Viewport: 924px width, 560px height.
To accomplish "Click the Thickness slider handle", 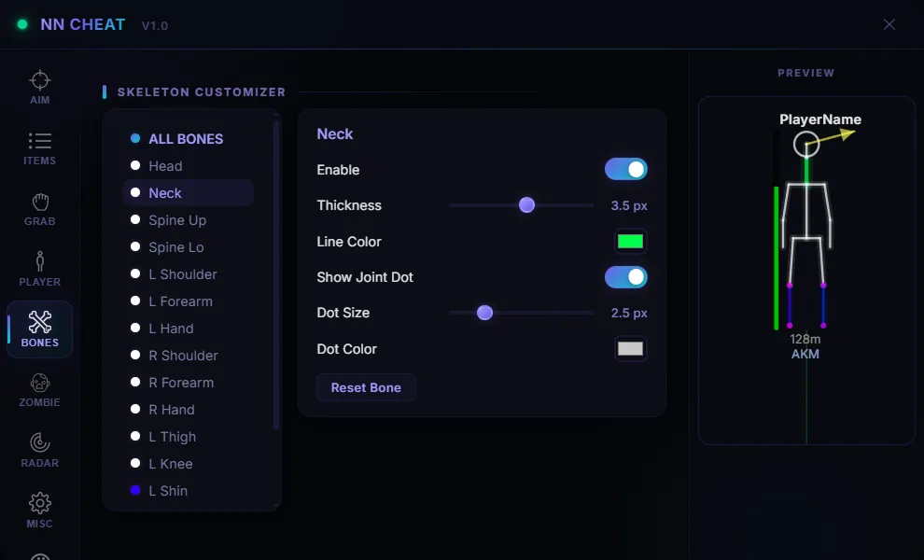I will point(526,204).
